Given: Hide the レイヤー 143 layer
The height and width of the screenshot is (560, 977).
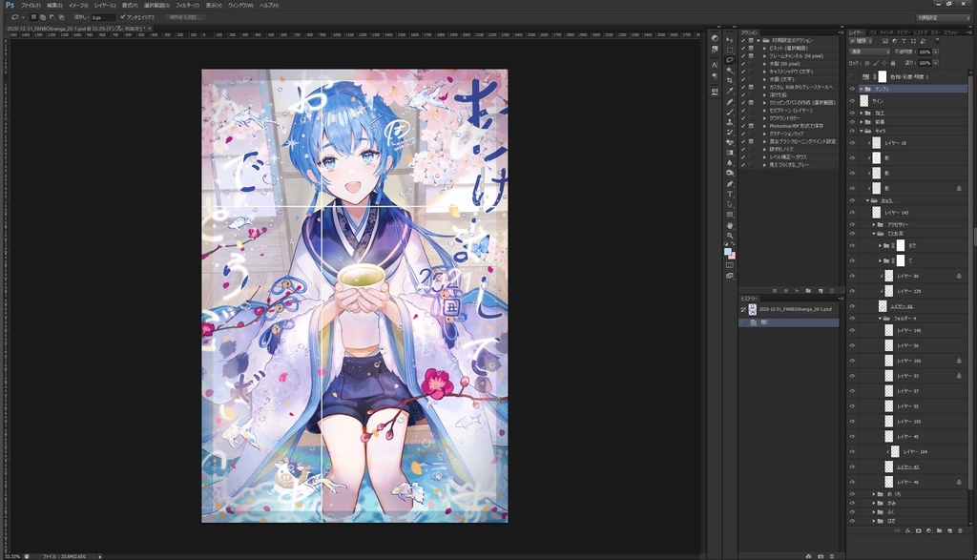Looking at the screenshot, I should coord(852,213).
